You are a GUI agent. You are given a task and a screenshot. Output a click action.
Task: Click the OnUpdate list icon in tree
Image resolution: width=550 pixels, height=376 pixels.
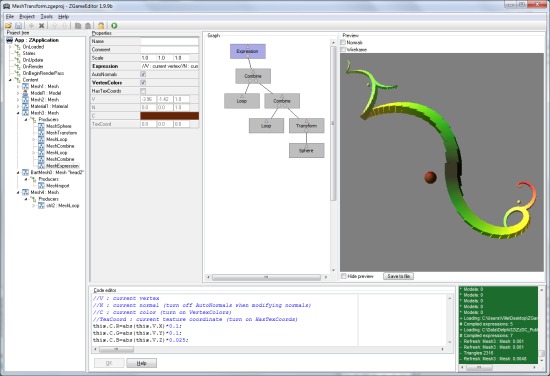pyautogui.click(x=18, y=60)
